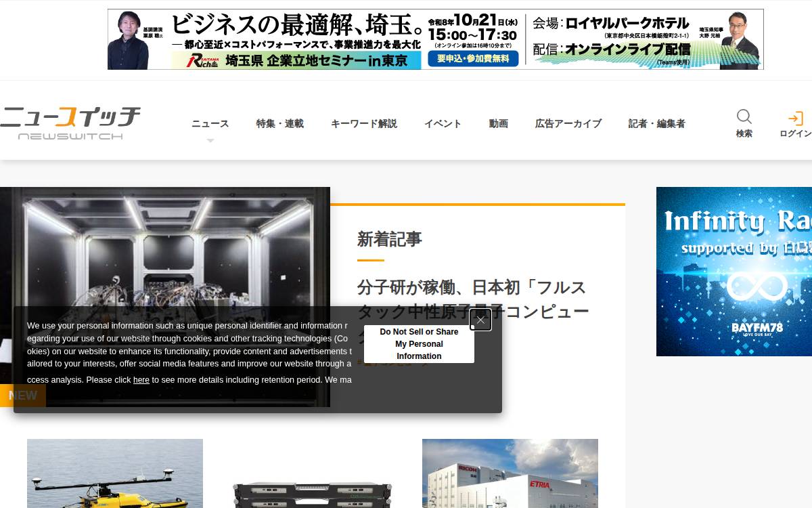Open the Ricoh ETRIA building thumbnail
812x508 pixels.
510,473
